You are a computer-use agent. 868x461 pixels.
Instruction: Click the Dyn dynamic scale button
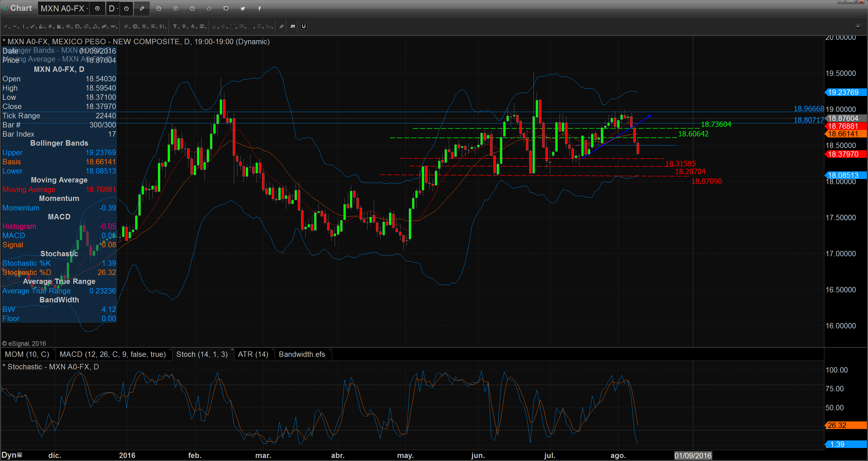[12, 455]
